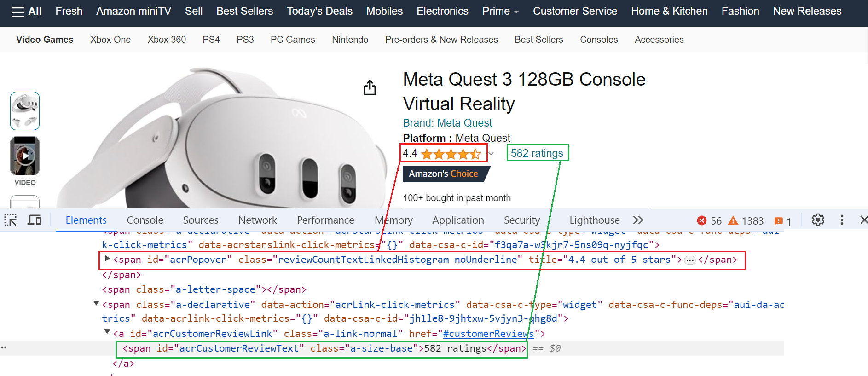The height and width of the screenshot is (376, 868).
Task: Expand the hidden DevTools tabs chevron
Action: pyautogui.click(x=638, y=220)
